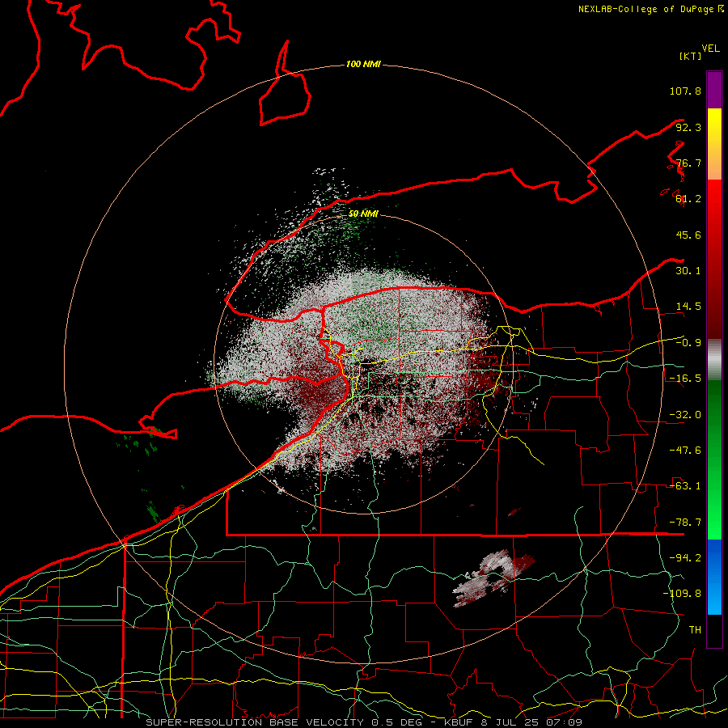This screenshot has width=728, height=728.
Task: Select the -0.9 scale value
Action: [688, 343]
